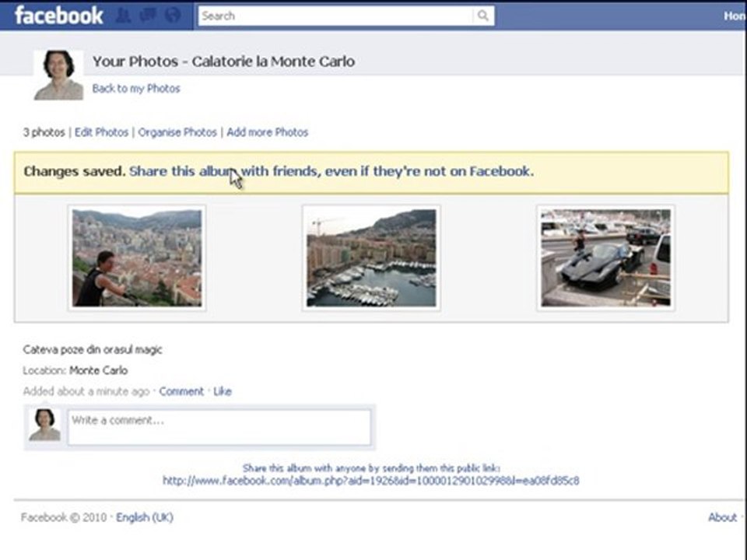The height and width of the screenshot is (560, 747).
Task: Open friend requests icon in header
Action: (123, 16)
